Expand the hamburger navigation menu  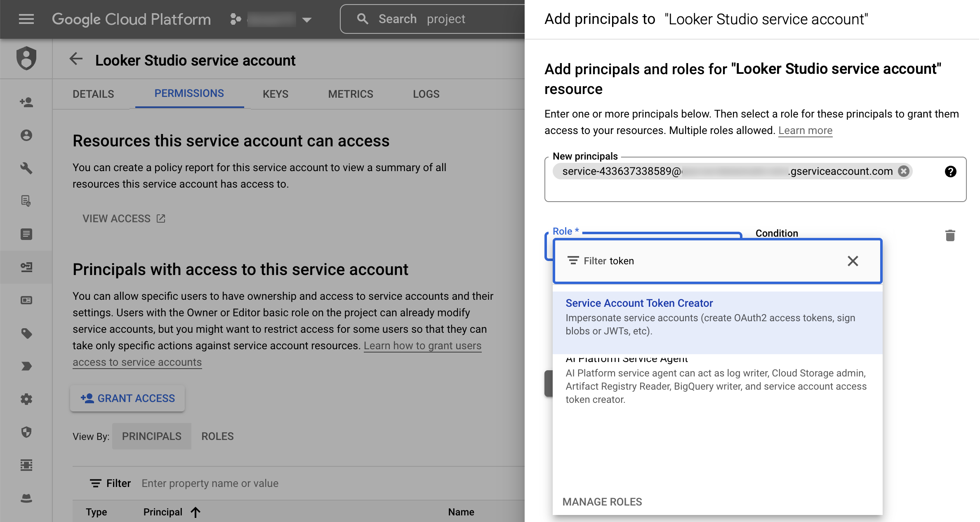(26, 19)
